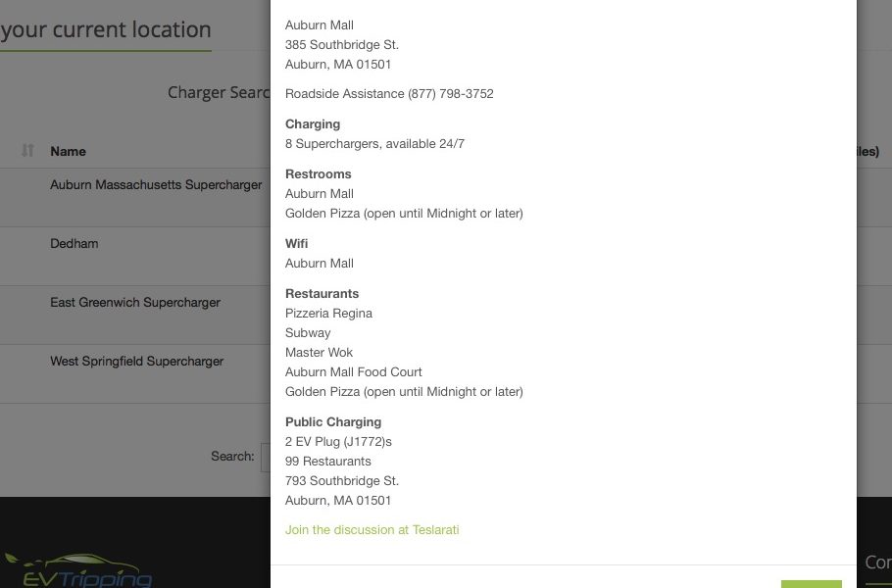
Task: Sort by the distance miles column header
Action: pyautogui.click(x=868, y=151)
